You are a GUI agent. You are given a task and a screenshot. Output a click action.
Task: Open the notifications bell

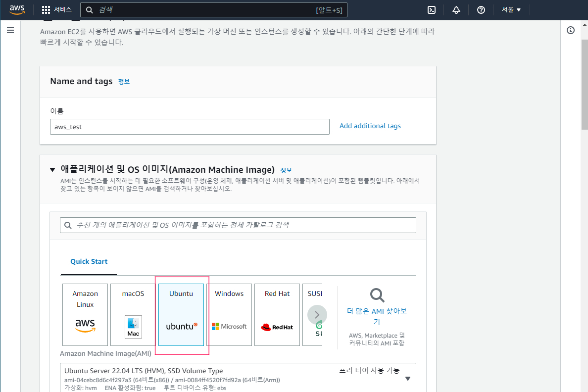click(456, 10)
